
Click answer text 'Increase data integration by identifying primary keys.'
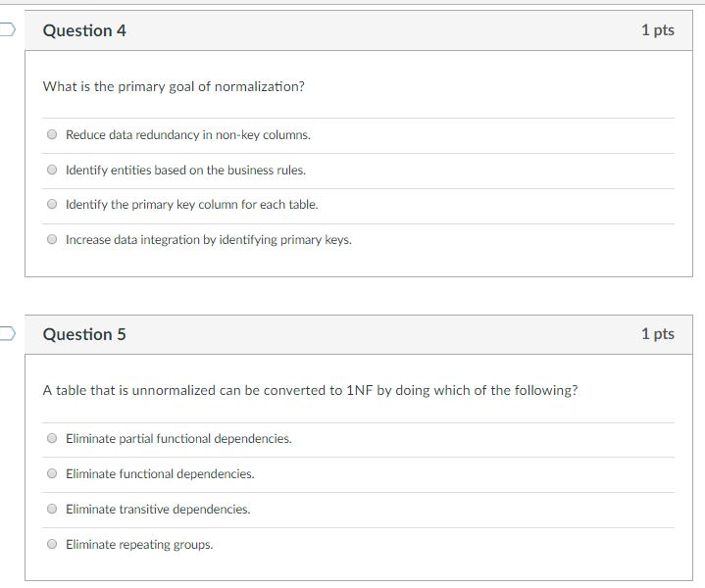(x=208, y=240)
